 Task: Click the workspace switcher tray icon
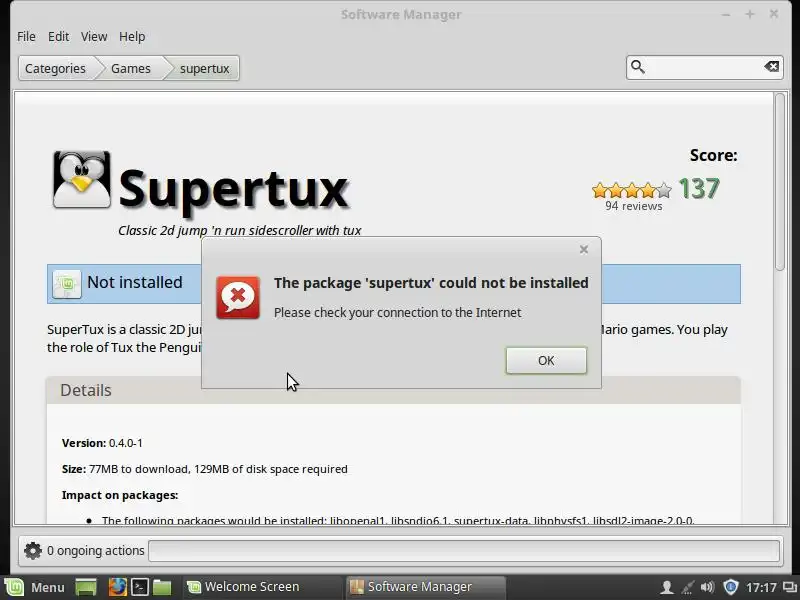click(x=789, y=587)
